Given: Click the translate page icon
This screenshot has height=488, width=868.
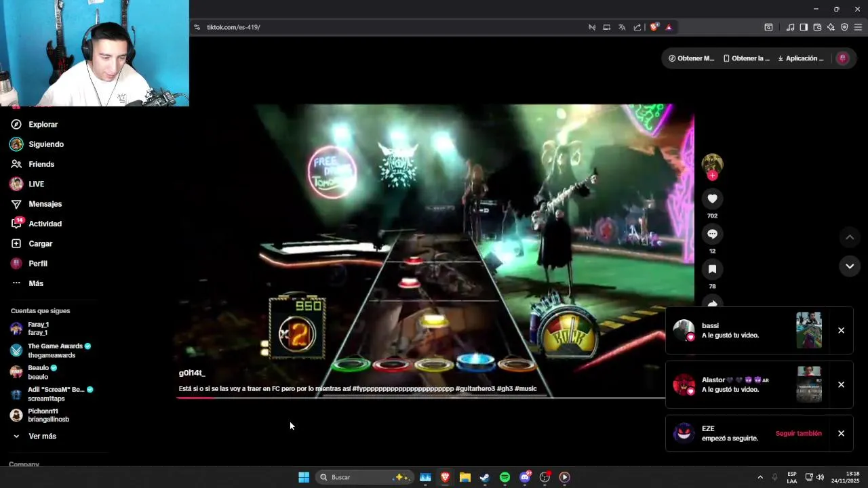Looking at the screenshot, I should coord(622,27).
